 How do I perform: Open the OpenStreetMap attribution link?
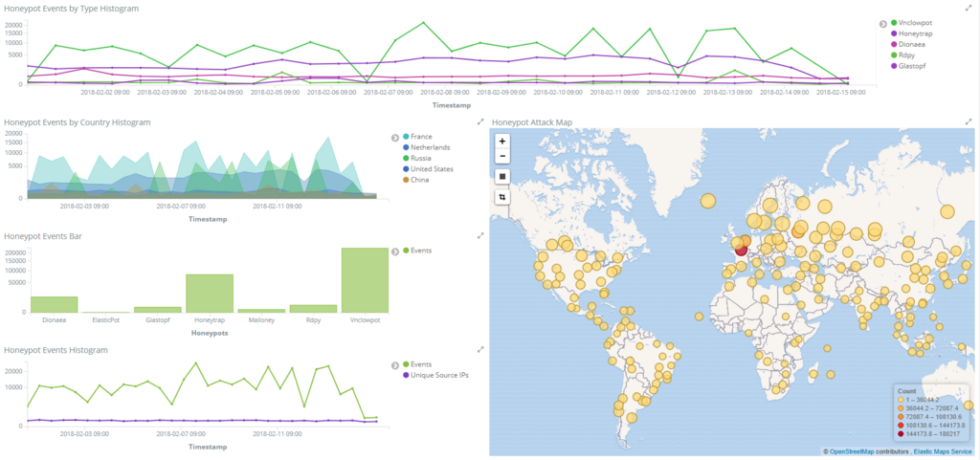(x=852, y=450)
